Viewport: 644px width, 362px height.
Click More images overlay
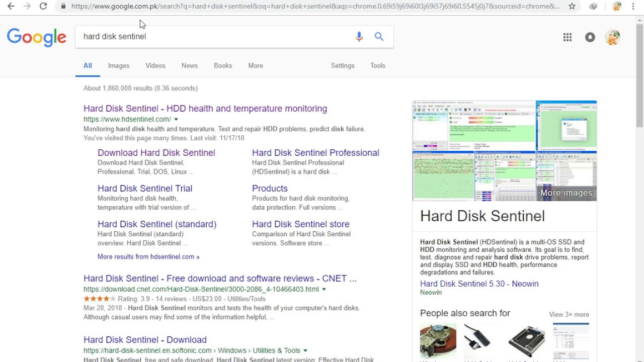pyautogui.click(x=566, y=193)
